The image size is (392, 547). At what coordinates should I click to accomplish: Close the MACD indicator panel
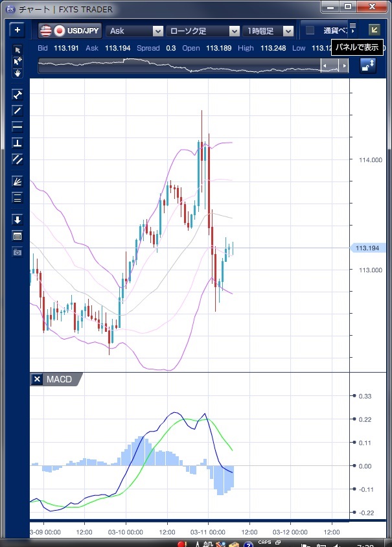click(x=38, y=379)
